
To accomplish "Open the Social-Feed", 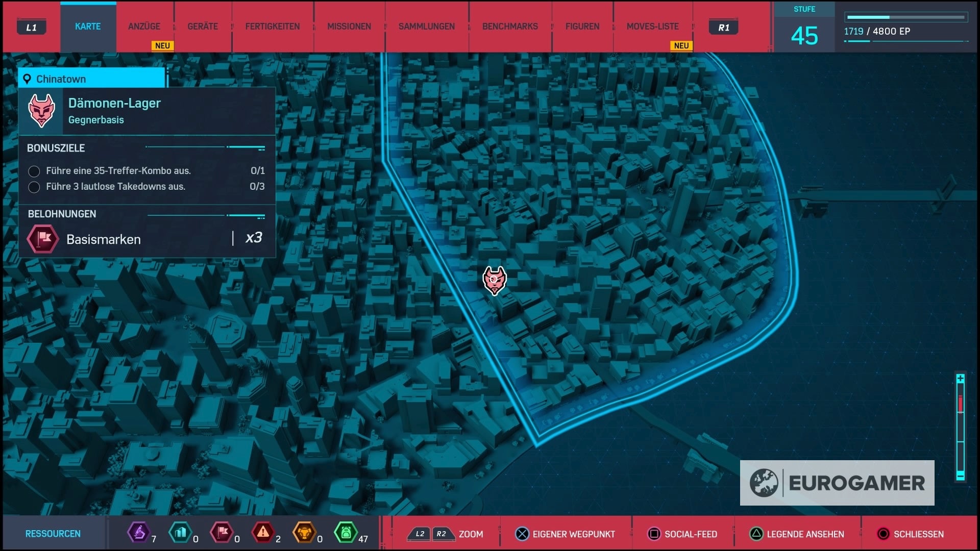I will [x=682, y=534].
